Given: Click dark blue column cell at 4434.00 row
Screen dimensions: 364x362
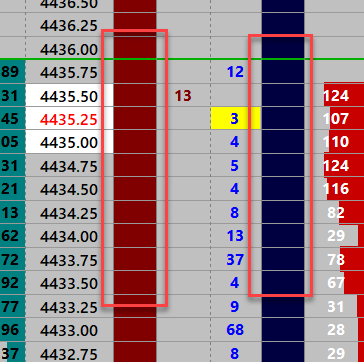Looking at the screenshot, I should (x=283, y=236).
